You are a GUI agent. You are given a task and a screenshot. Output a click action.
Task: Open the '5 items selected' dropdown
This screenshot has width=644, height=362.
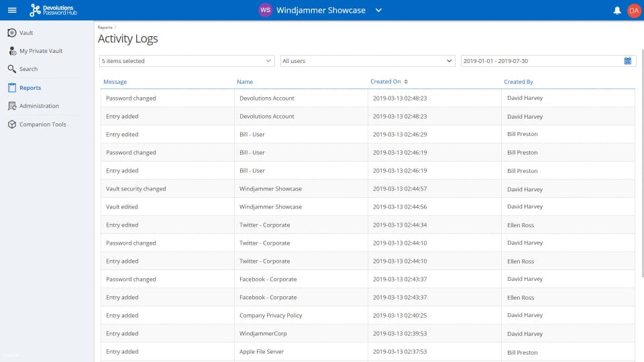pyautogui.click(x=186, y=61)
